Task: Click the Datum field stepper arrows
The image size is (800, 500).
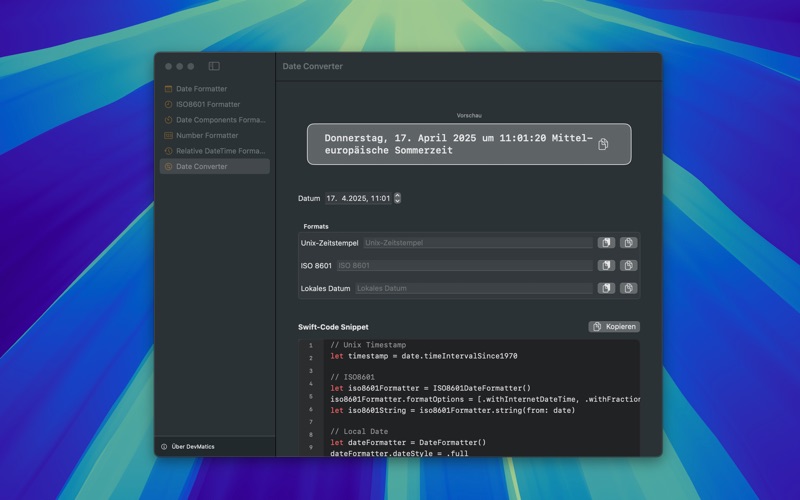Action: click(397, 198)
